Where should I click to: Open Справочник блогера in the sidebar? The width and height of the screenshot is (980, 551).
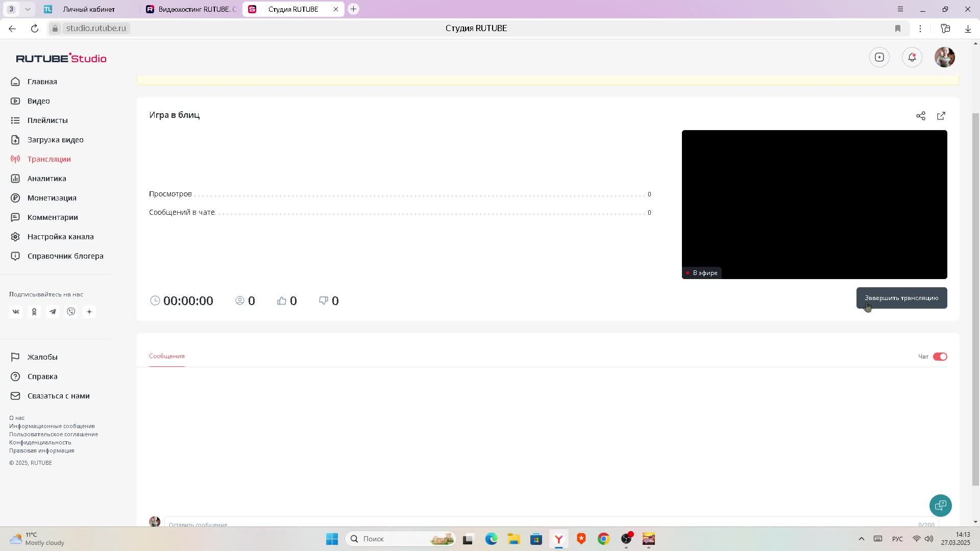(57, 256)
